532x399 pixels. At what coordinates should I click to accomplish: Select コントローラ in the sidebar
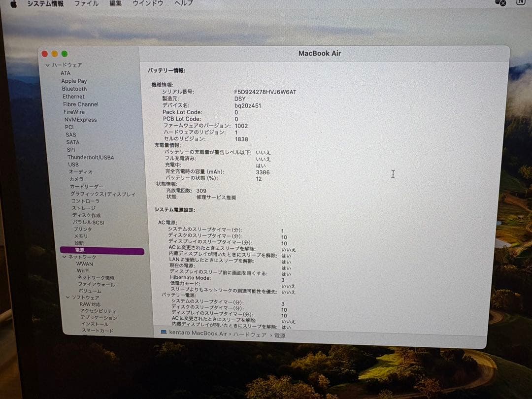[86, 201]
